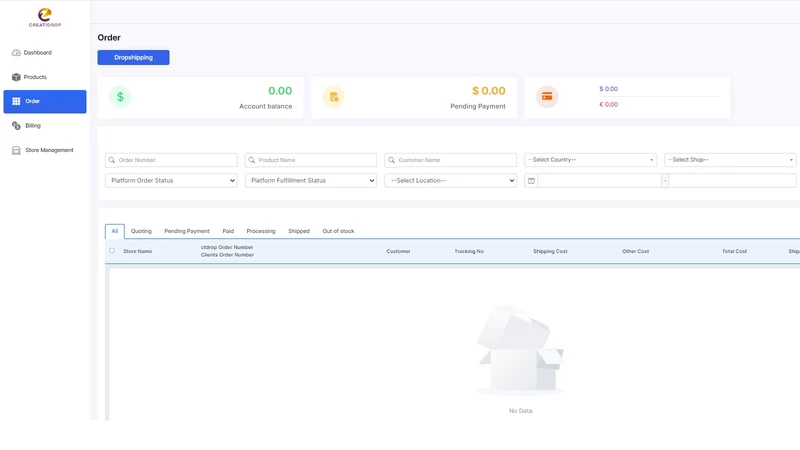Click the yellow pending payment icon
This screenshot has height=450, width=800.
[x=334, y=97]
